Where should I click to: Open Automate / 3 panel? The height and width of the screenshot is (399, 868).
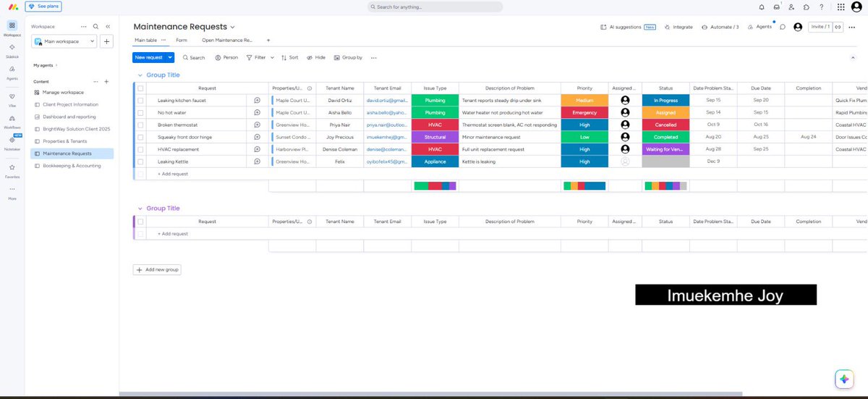[x=720, y=27]
